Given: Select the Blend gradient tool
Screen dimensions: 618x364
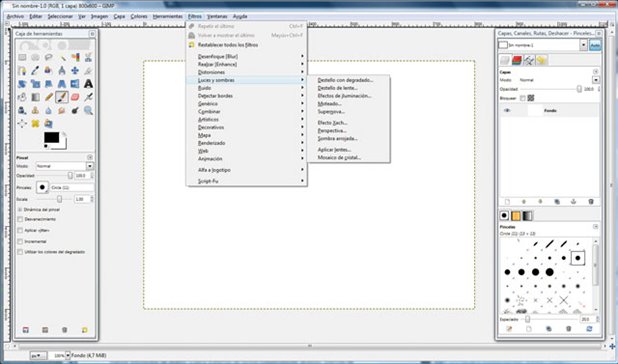Looking at the screenshot, I should tap(35, 97).
